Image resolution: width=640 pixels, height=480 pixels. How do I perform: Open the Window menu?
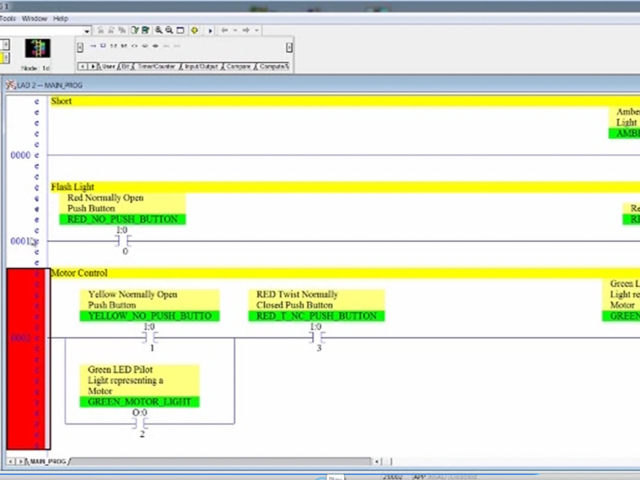click(34, 18)
